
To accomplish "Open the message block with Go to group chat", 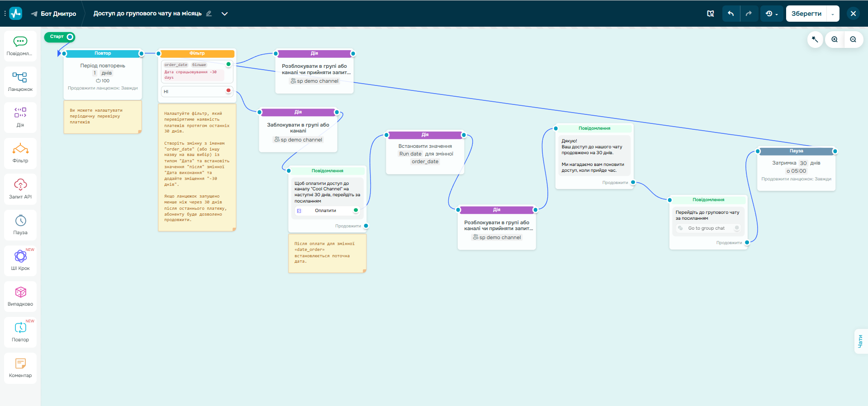I will click(x=708, y=222).
